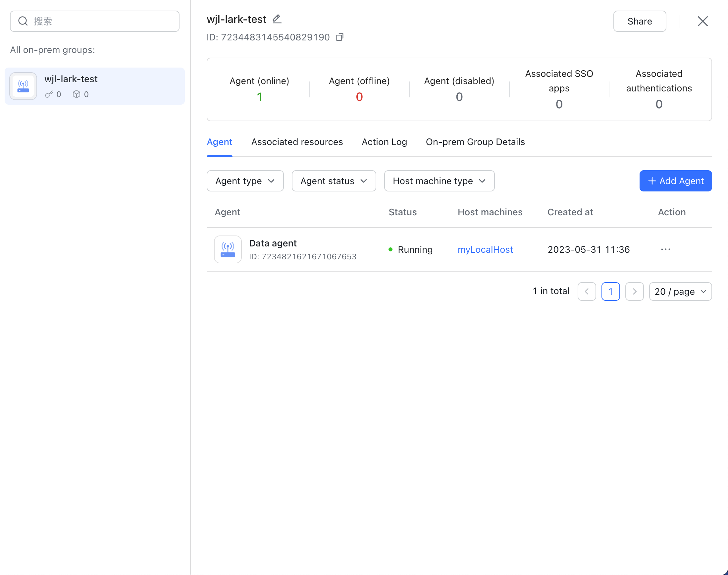The width and height of the screenshot is (728, 575).
Task: Open the three-dot action menu for Data agent
Action: coord(665,249)
